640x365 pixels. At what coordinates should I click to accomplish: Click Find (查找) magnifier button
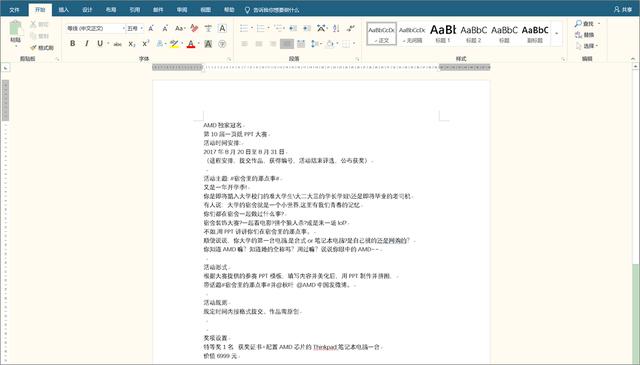pyautogui.click(x=584, y=24)
